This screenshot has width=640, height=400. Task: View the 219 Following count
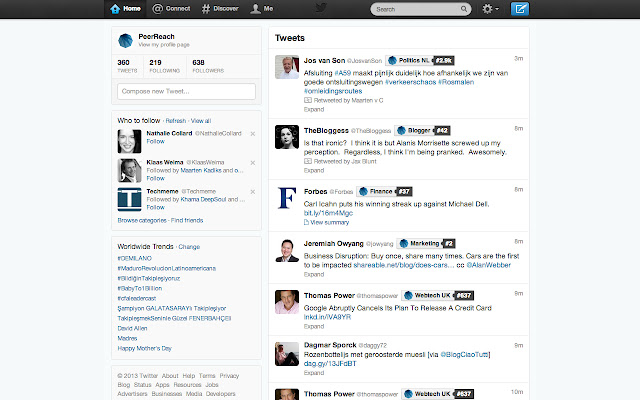[x=164, y=66]
